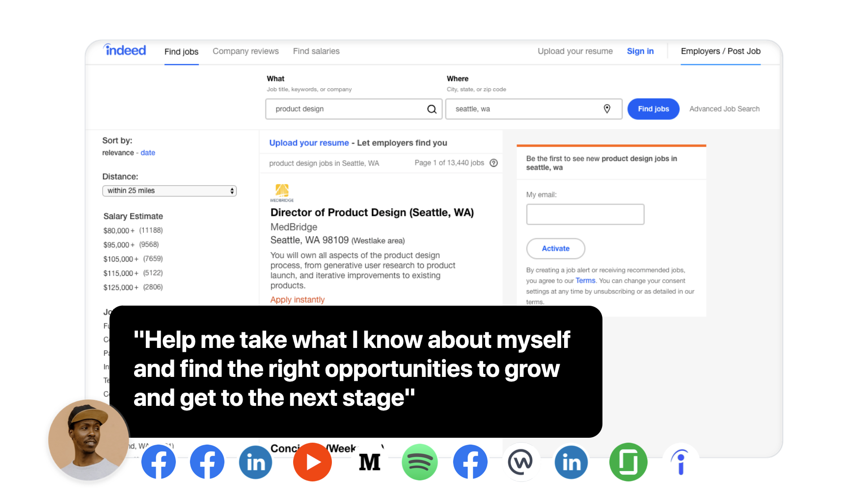Open the Workplace "W" icon

click(x=520, y=462)
